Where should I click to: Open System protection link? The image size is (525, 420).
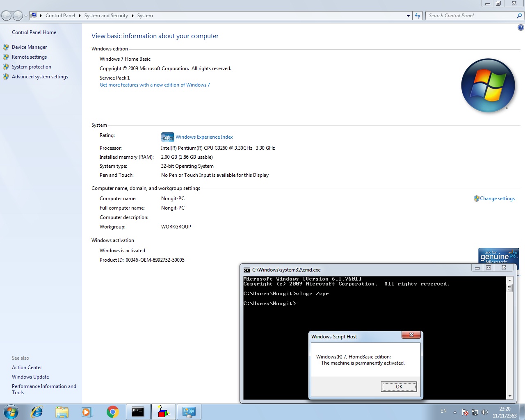[32, 67]
